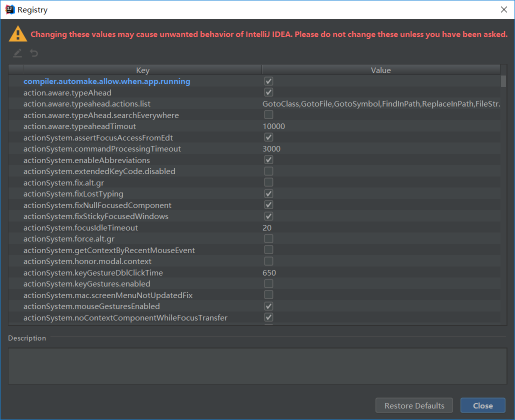Uncheck actionSystem.fixNullFocusedComponent checkbox

(268, 205)
